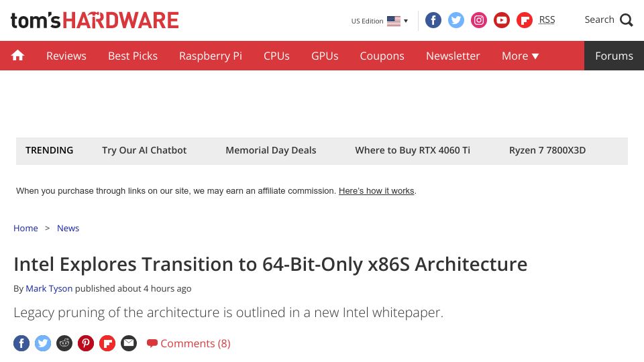
Task: Click the 'published about 4 hours ago' text
Action: tap(133, 288)
